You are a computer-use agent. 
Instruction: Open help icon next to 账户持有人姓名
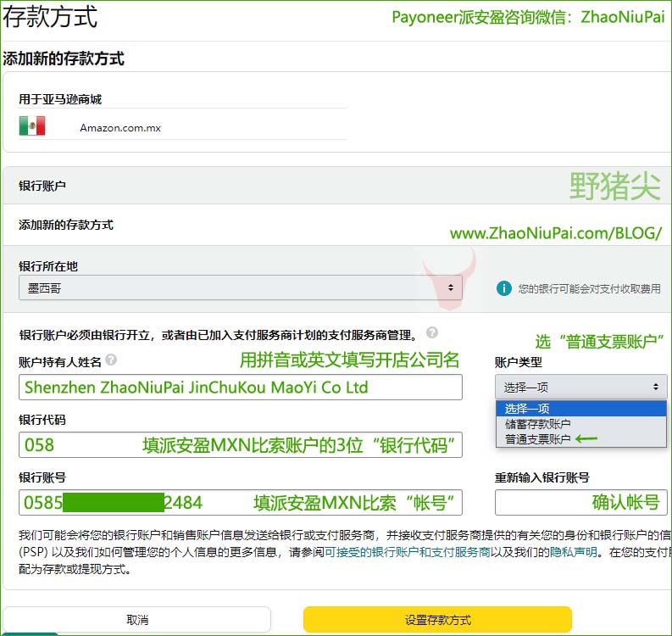[x=111, y=360]
